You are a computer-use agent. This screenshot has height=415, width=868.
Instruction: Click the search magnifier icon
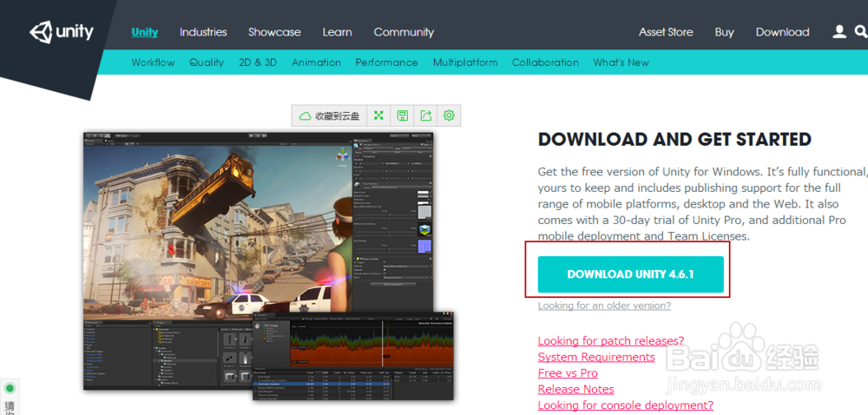(x=861, y=31)
